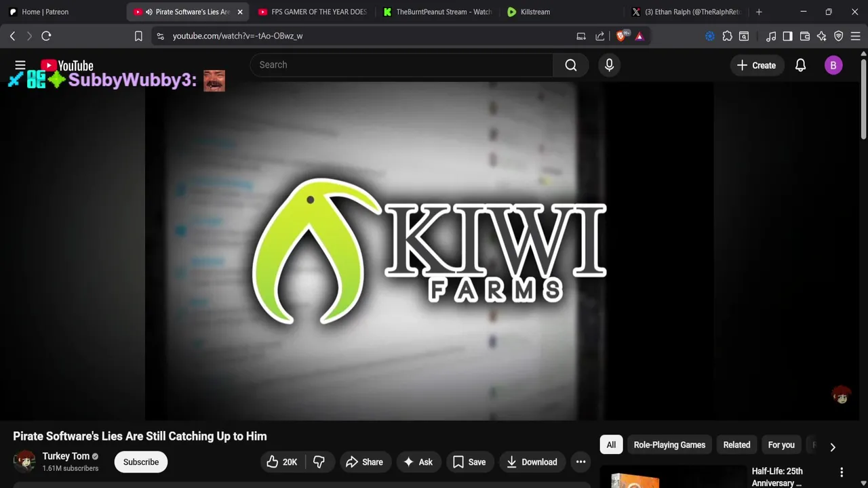
Task: Open the tab search toolbar icon
Action: [x=744, y=36]
